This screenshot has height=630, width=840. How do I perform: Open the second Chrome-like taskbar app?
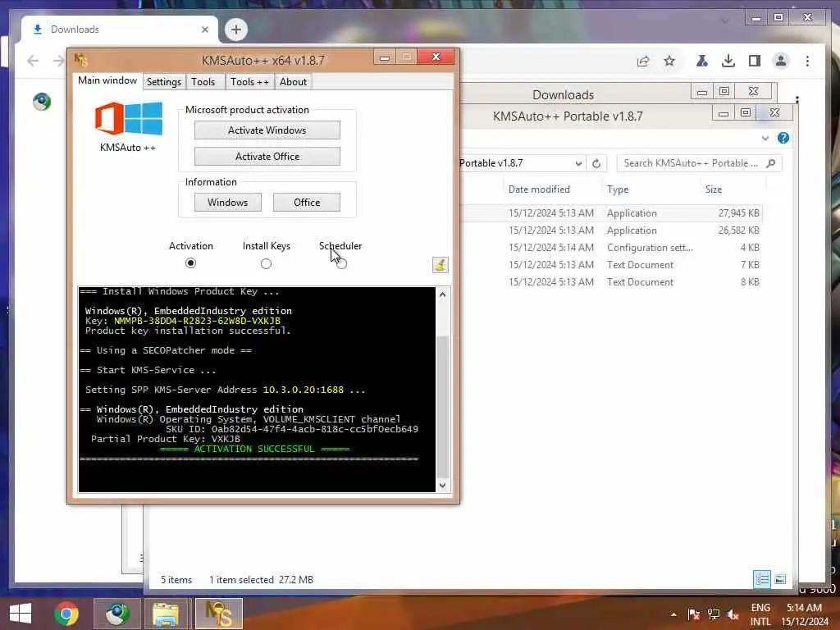click(116, 614)
